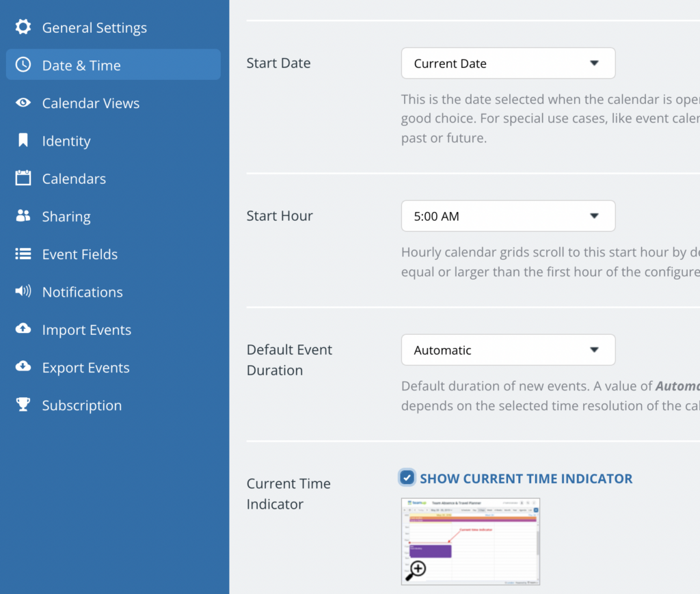Click the Export Events cloud download icon
Image resolution: width=700 pixels, height=594 pixels.
pos(23,367)
